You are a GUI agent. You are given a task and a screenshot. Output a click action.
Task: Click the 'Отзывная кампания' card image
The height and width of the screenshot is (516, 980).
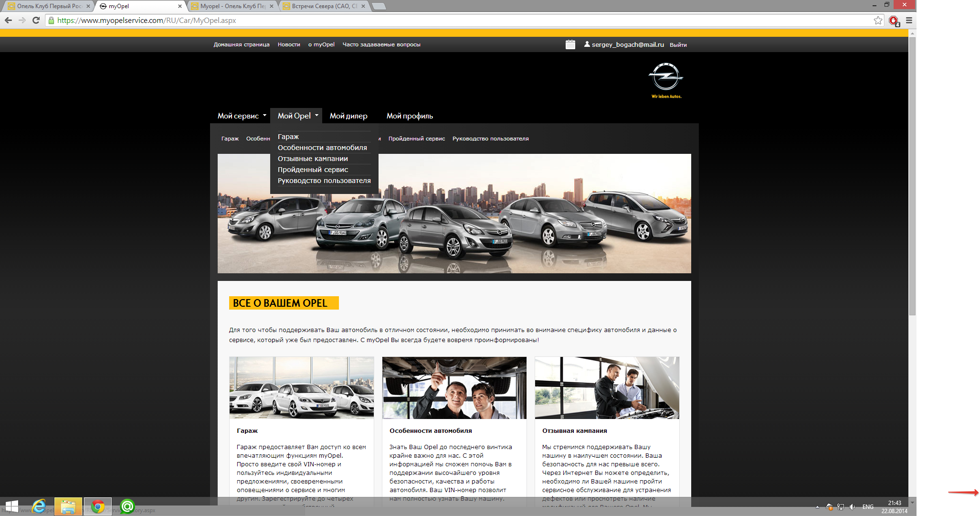pyautogui.click(x=607, y=388)
